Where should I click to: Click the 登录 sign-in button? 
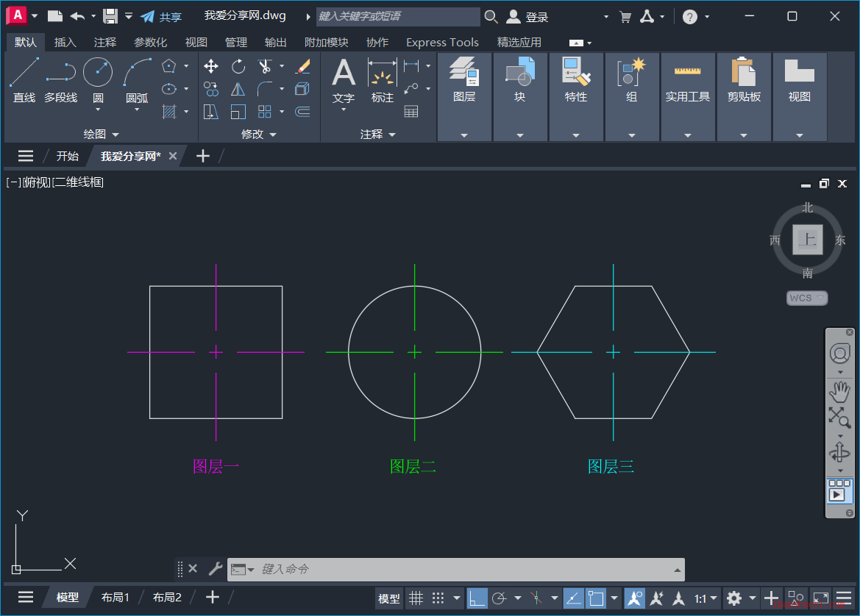point(527,17)
